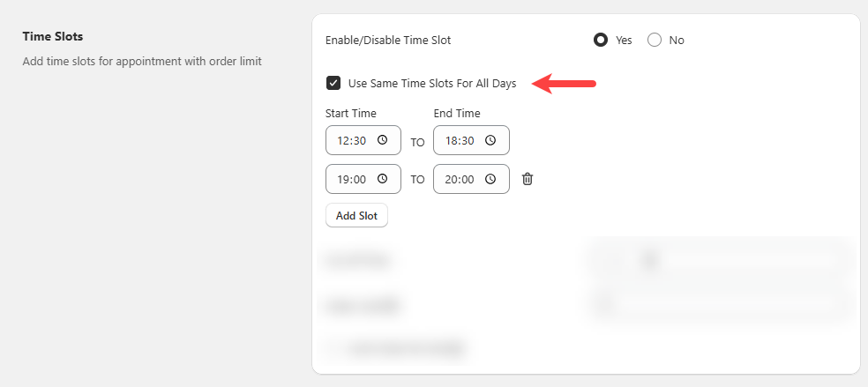Click hour 19 in second start time
The width and height of the screenshot is (868, 387).
[x=343, y=179]
